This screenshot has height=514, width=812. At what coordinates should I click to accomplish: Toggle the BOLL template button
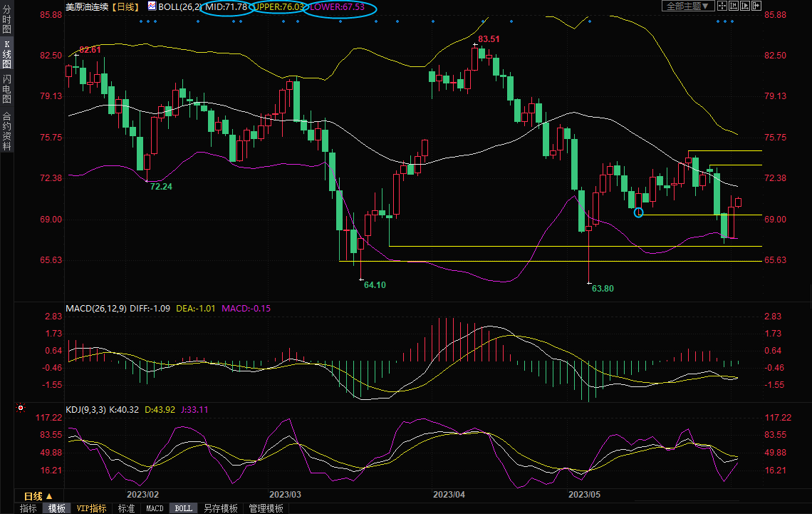[183, 508]
